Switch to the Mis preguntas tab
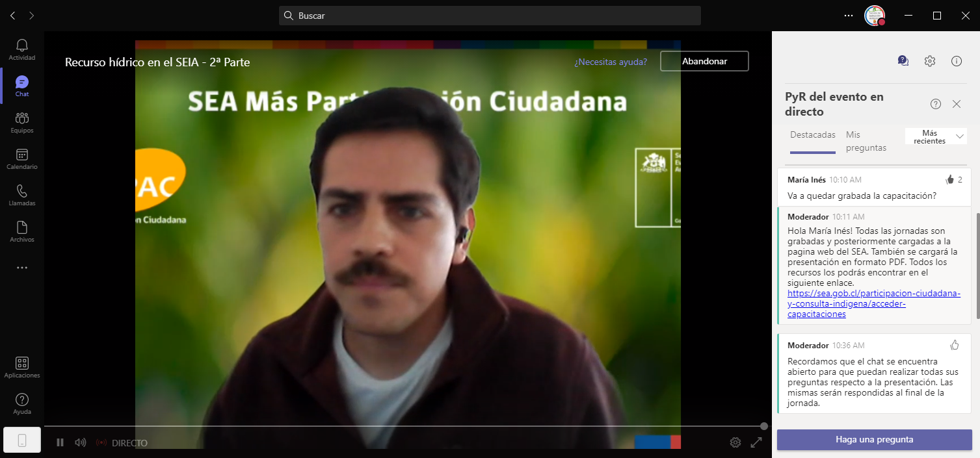The height and width of the screenshot is (458, 980). [866, 141]
